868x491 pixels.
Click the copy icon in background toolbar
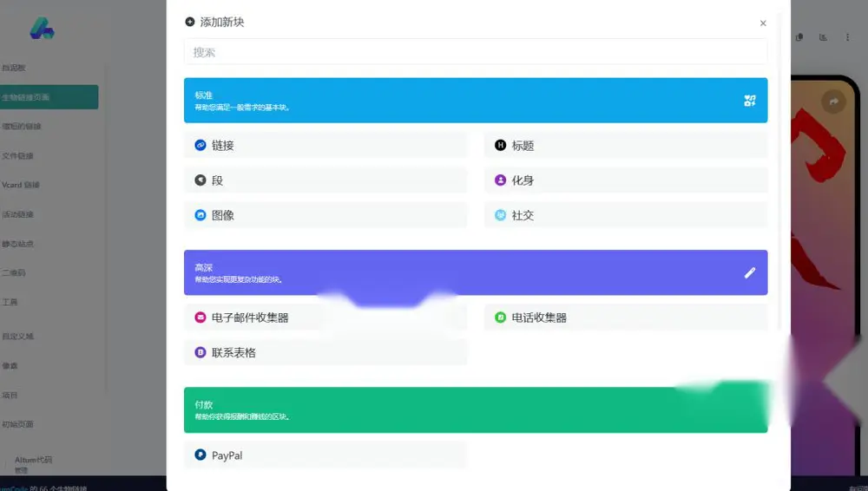pos(799,37)
